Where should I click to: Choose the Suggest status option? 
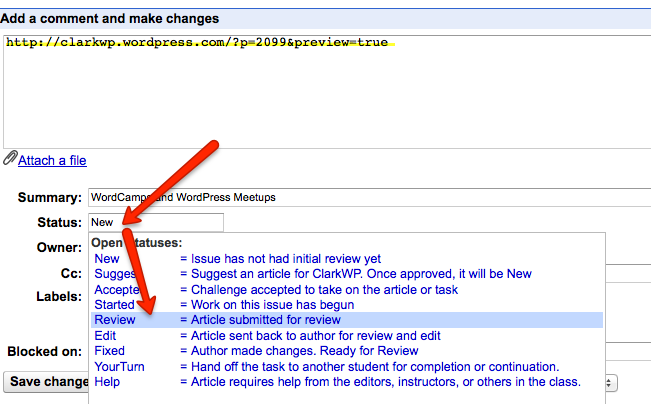click(114, 274)
